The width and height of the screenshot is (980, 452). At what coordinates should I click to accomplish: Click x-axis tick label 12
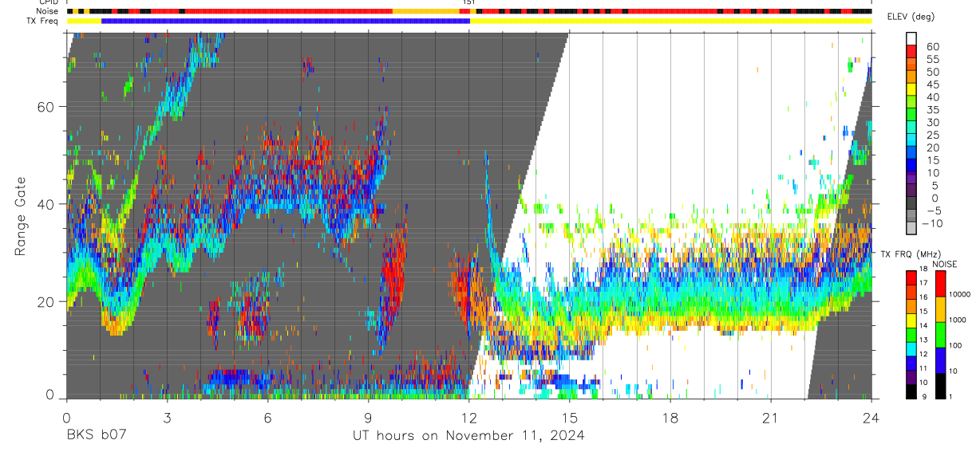pyautogui.click(x=469, y=418)
